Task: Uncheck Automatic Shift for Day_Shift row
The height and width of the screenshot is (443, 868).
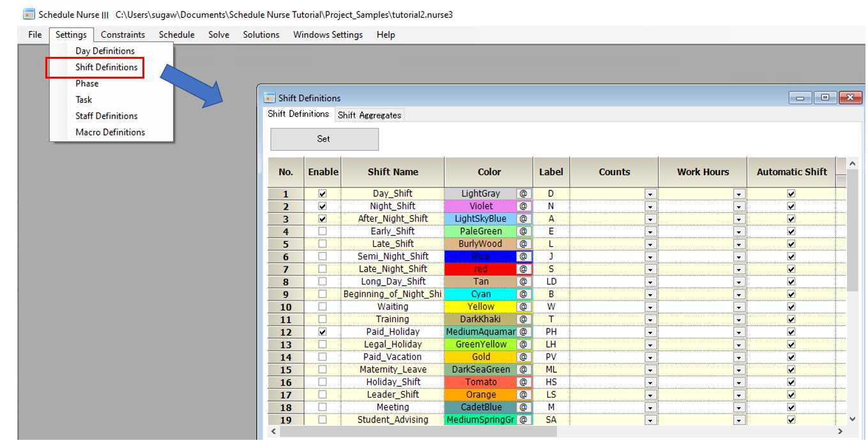Action: click(x=791, y=194)
